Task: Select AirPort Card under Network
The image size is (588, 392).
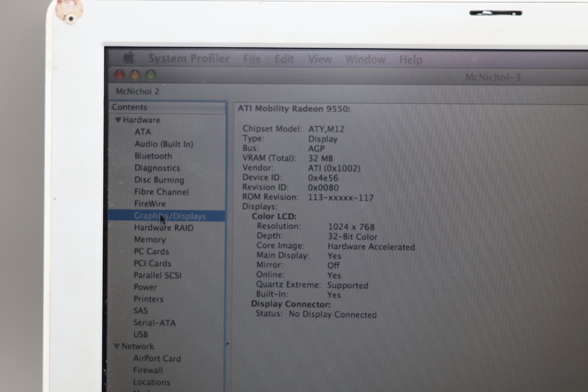Action: (157, 358)
